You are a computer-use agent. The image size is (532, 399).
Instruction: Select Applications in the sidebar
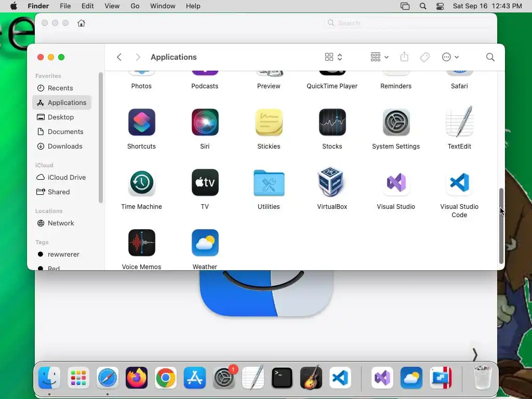coord(62,102)
